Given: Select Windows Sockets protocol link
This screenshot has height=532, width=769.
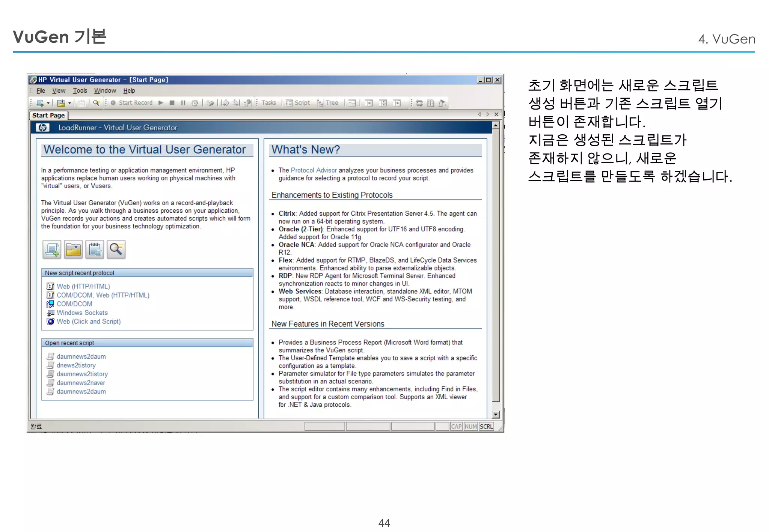Looking at the screenshot, I should [82, 313].
